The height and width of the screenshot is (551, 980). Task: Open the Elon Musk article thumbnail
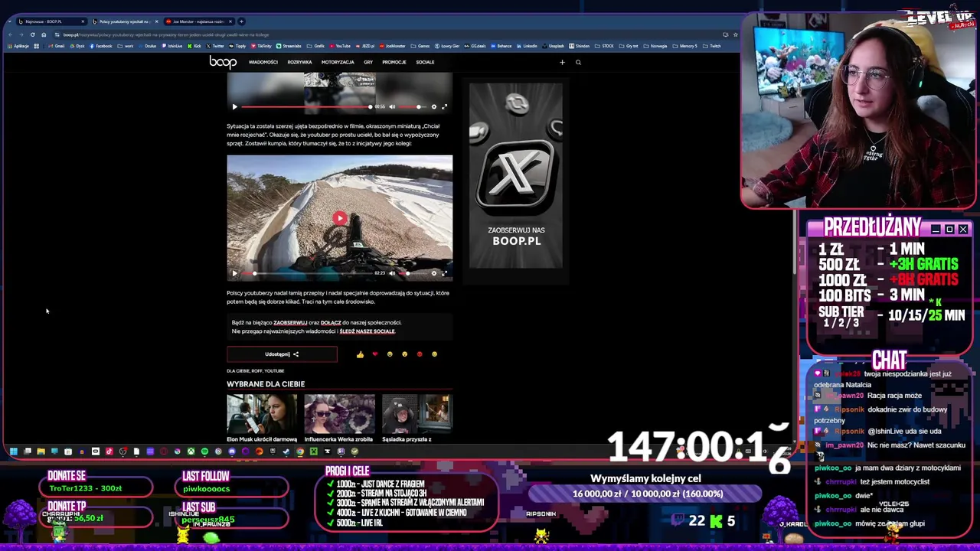pos(262,414)
